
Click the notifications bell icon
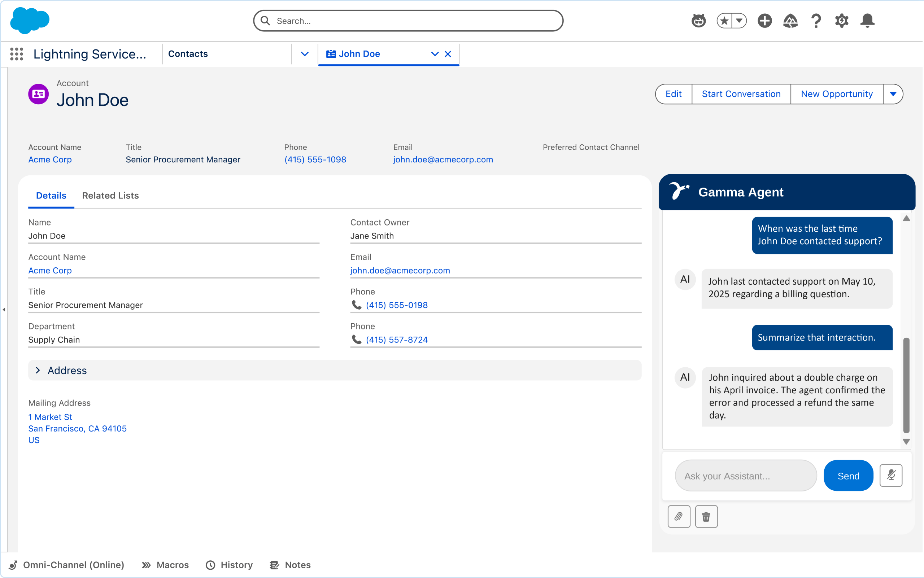(867, 21)
